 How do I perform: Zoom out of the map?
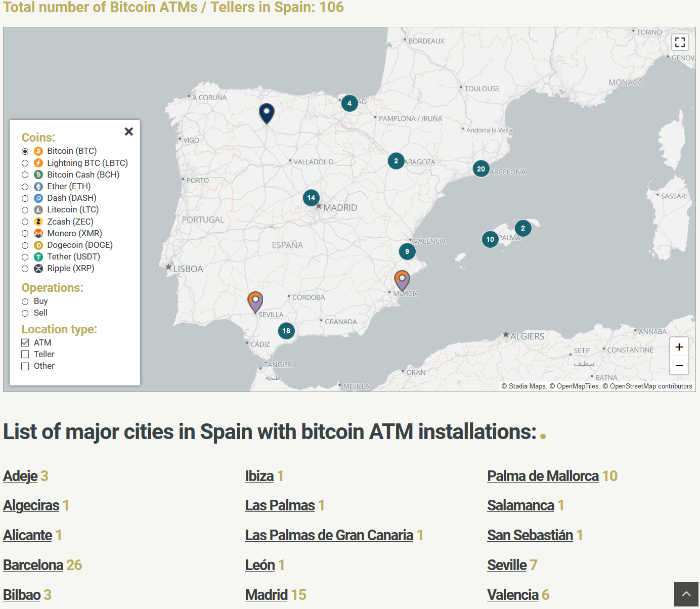[x=679, y=366]
